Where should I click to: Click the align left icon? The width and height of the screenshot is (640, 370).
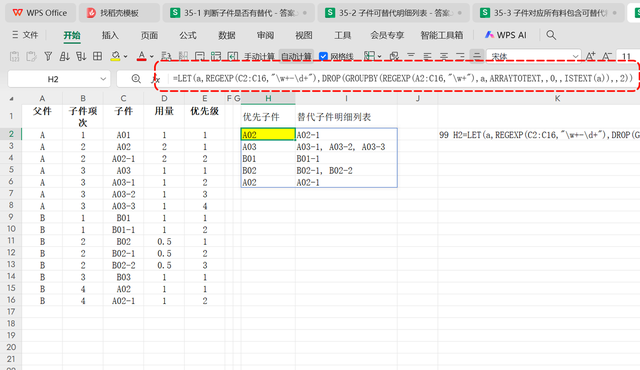coord(427,56)
